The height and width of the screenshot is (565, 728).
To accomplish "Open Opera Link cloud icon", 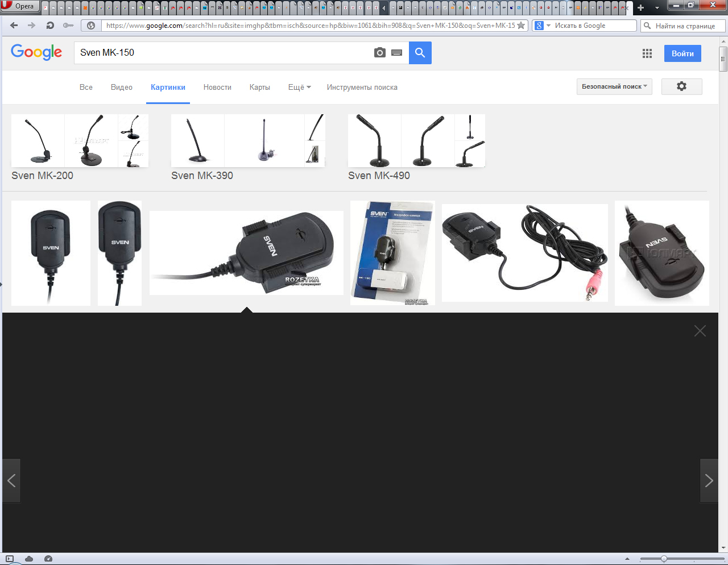I will [x=29, y=559].
